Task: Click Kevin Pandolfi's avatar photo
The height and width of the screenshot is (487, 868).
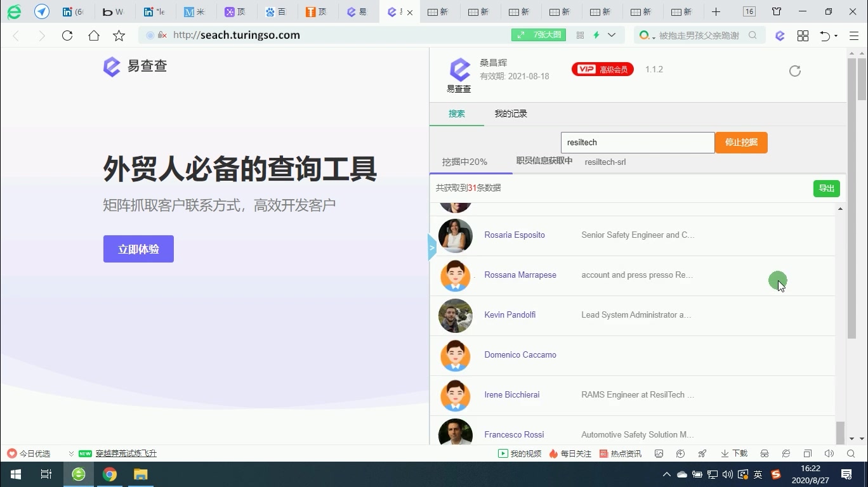Action: (x=456, y=316)
